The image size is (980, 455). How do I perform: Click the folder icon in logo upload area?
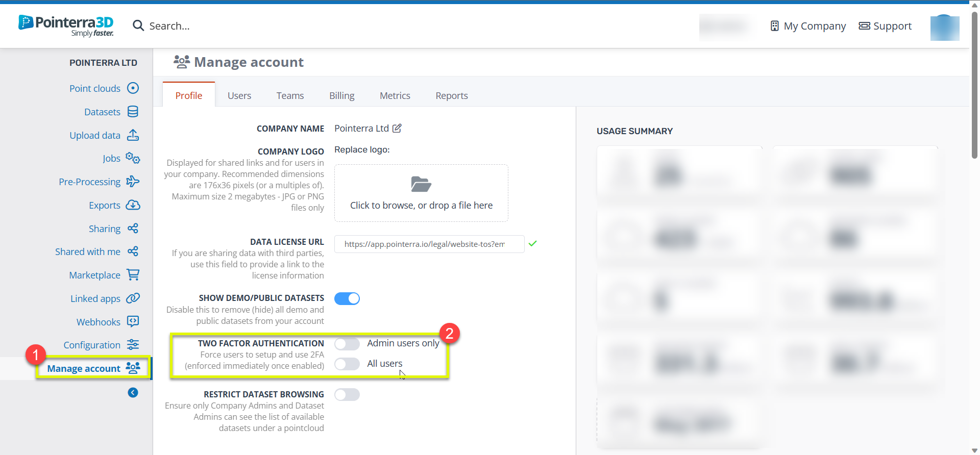tap(421, 184)
